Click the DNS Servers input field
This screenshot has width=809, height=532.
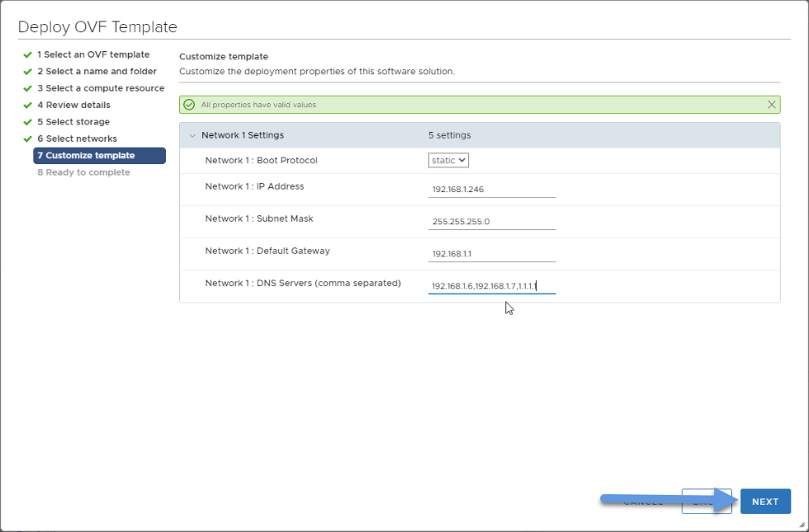(492, 286)
